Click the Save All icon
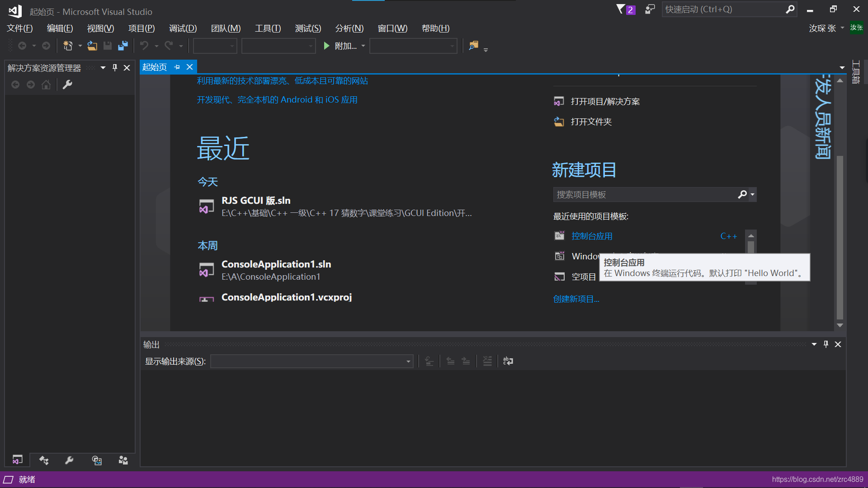 (123, 45)
